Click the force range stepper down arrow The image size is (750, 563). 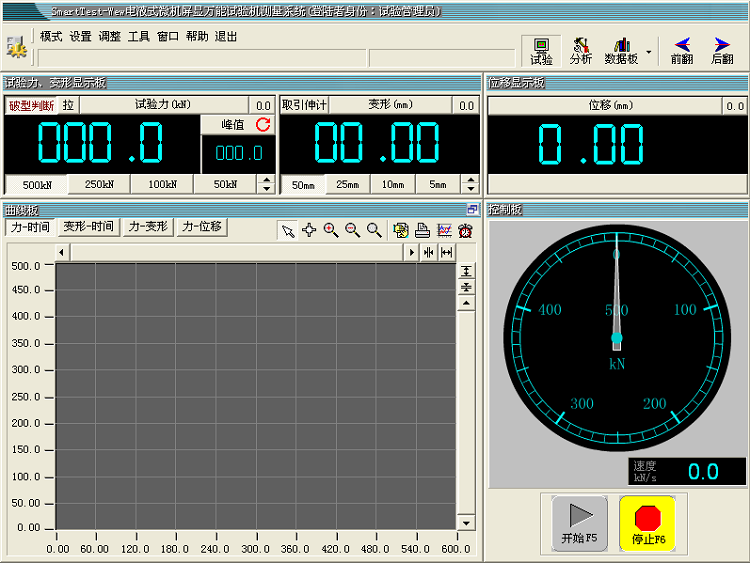coord(266,188)
